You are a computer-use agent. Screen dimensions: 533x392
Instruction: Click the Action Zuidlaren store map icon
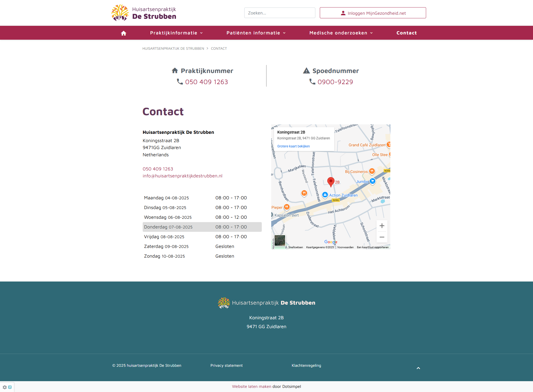click(325, 195)
